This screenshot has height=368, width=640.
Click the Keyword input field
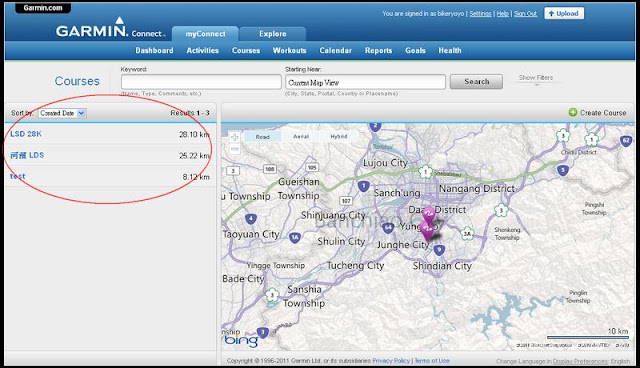click(x=201, y=82)
